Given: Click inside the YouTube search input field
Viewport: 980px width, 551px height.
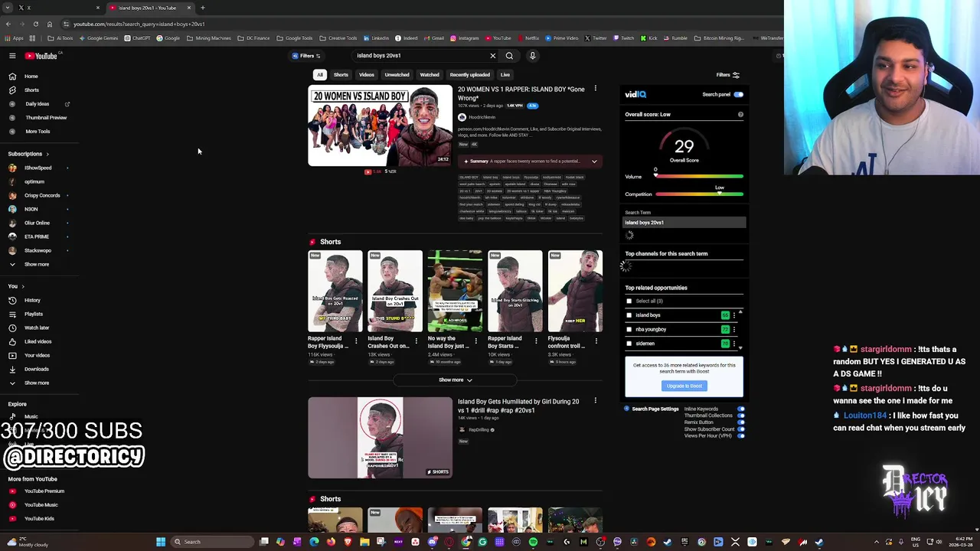Looking at the screenshot, I should click(x=421, y=56).
